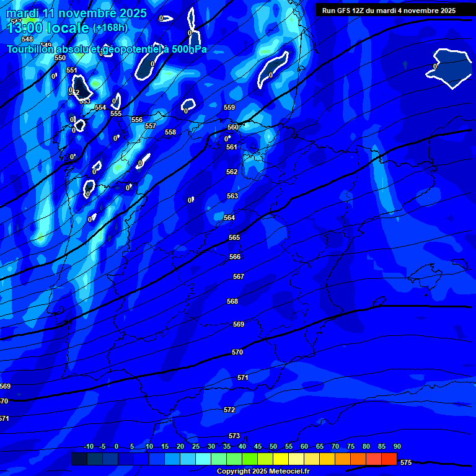476x476 pixels.
Task: Click the 90 value on the color scale
Action: coord(397,447)
